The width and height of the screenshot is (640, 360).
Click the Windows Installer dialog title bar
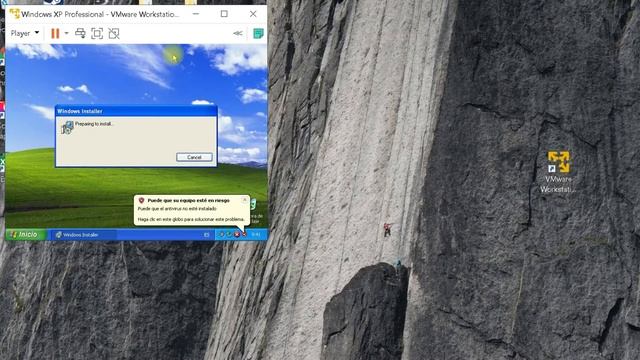(136, 111)
